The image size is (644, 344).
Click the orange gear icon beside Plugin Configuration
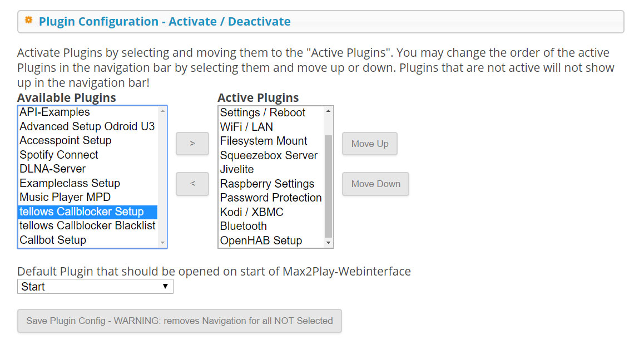28,20
